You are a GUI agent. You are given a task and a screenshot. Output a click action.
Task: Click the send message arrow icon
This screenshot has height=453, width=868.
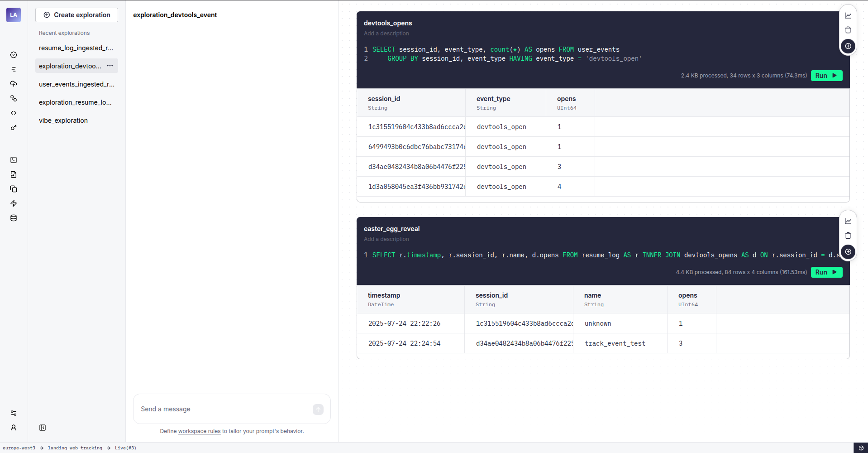(318, 409)
